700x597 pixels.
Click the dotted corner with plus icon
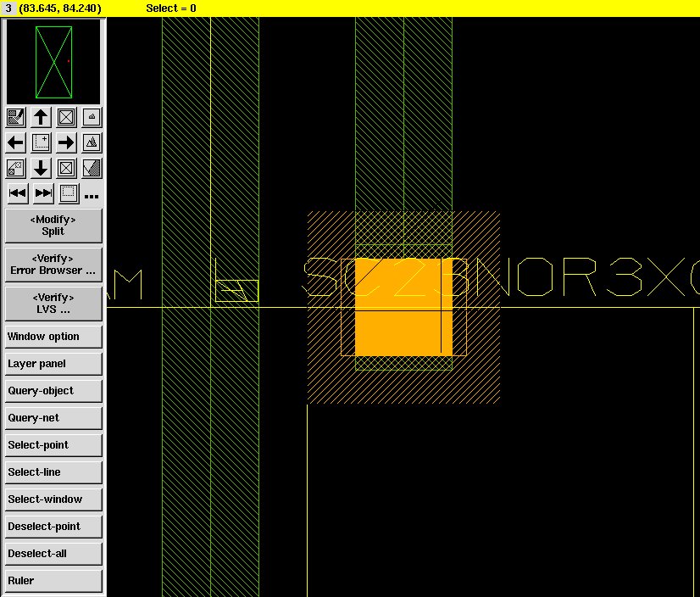coord(41,142)
